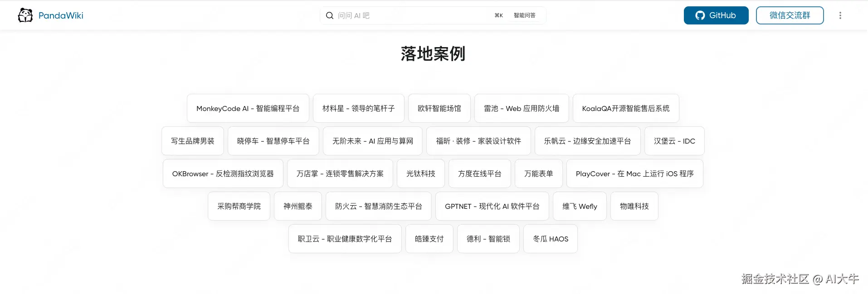Open KoalaQA开源智能售后系统 case
This screenshot has height=294, width=868.
pyautogui.click(x=626, y=108)
